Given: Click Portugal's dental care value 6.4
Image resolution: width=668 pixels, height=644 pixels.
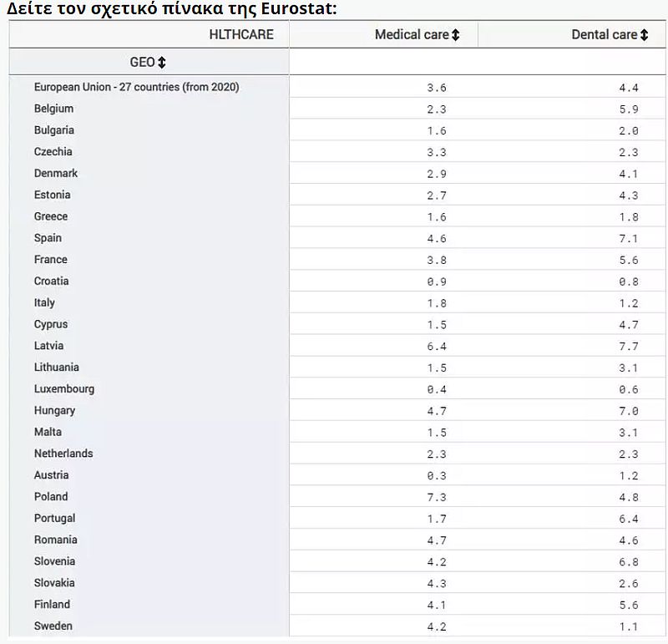Looking at the screenshot, I should point(629,519).
